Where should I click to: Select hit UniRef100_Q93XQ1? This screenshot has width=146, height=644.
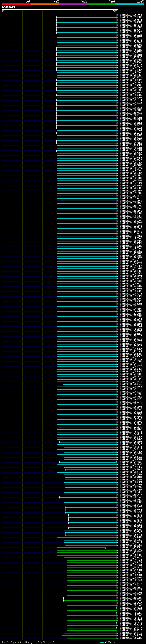click(131, 60)
